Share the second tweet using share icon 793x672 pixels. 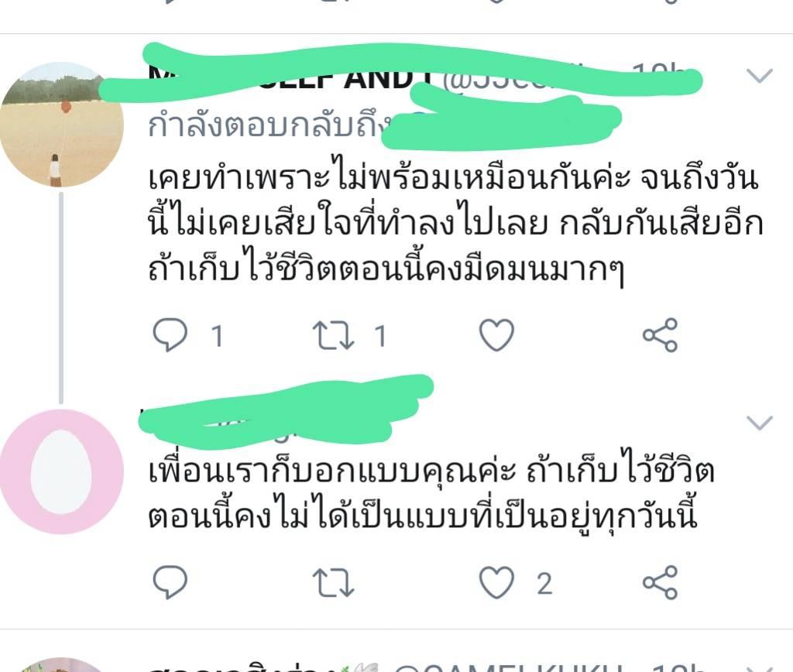click(660, 582)
